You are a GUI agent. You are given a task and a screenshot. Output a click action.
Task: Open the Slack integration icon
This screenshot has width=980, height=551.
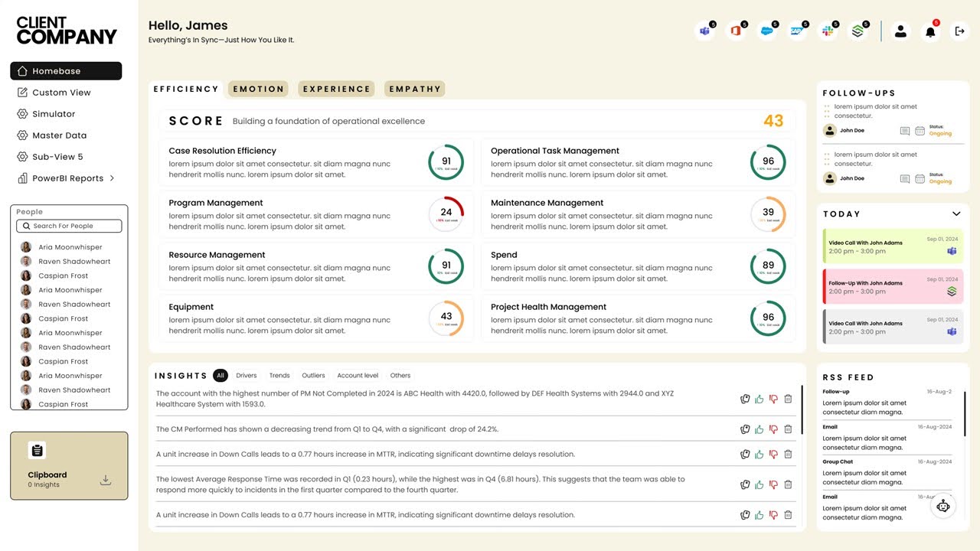(x=828, y=31)
